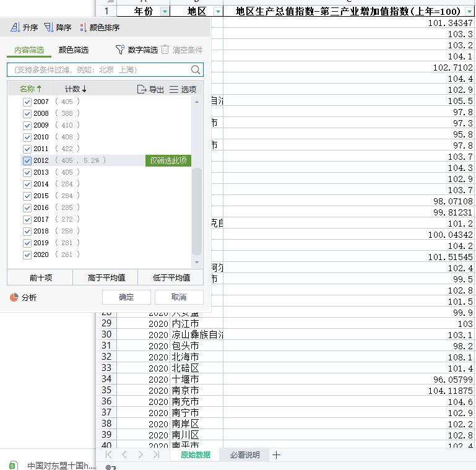Image resolution: width=476 pixels, height=470 pixels.
Task: Uncheck the 2020 year checkbox
Action: pyautogui.click(x=27, y=255)
